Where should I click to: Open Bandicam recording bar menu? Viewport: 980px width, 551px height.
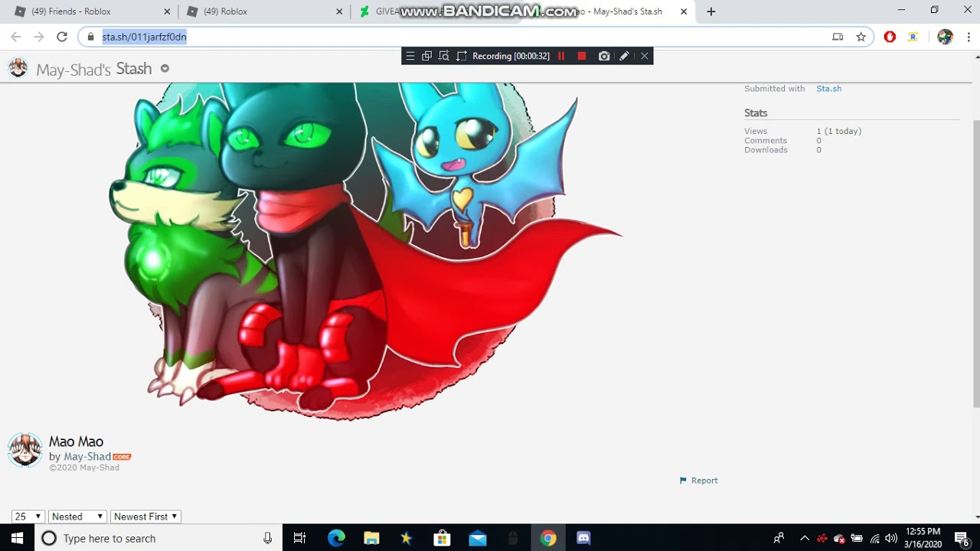(410, 56)
